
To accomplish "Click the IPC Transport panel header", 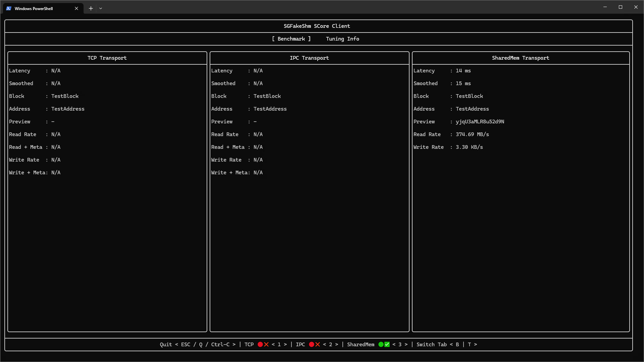I will coord(309,58).
